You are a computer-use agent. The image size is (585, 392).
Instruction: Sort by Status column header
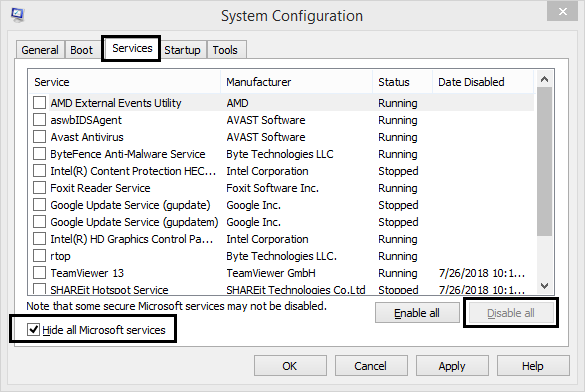pyautogui.click(x=403, y=82)
